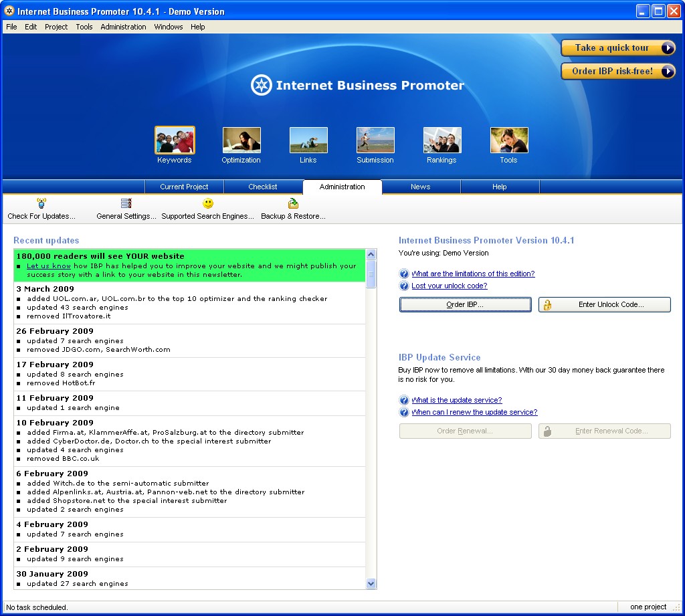685x616 pixels.
Task: Click the Order IBP risk-free! button
Action: click(x=617, y=71)
